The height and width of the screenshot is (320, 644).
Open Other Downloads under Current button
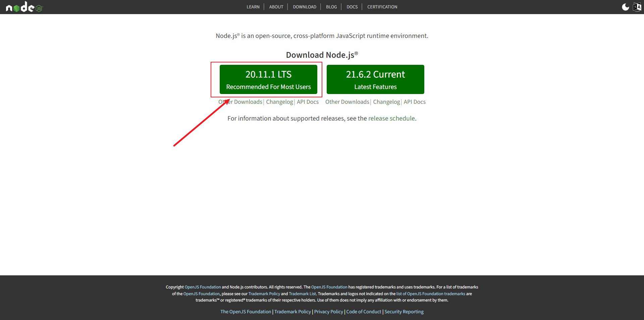tap(347, 102)
